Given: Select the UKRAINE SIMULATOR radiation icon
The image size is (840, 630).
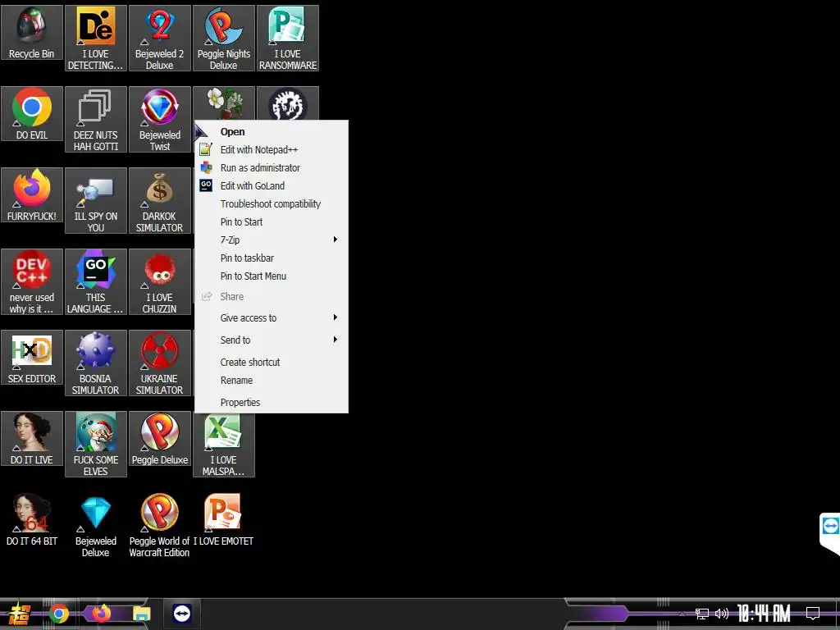Looking at the screenshot, I should click(x=160, y=363).
